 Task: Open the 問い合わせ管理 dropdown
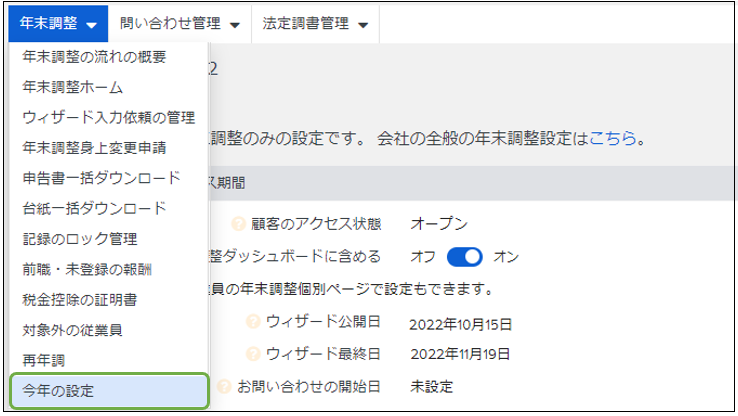[x=179, y=23]
